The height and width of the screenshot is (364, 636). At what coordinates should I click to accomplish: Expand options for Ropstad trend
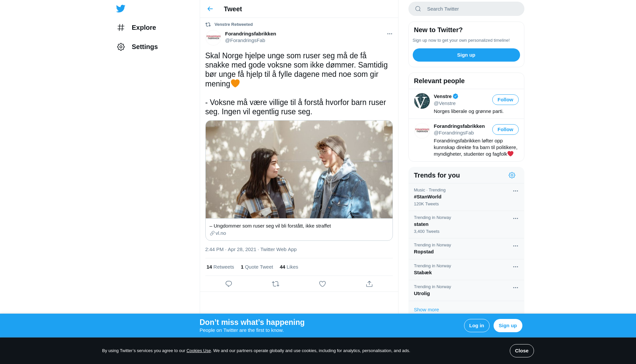(x=515, y=246)
